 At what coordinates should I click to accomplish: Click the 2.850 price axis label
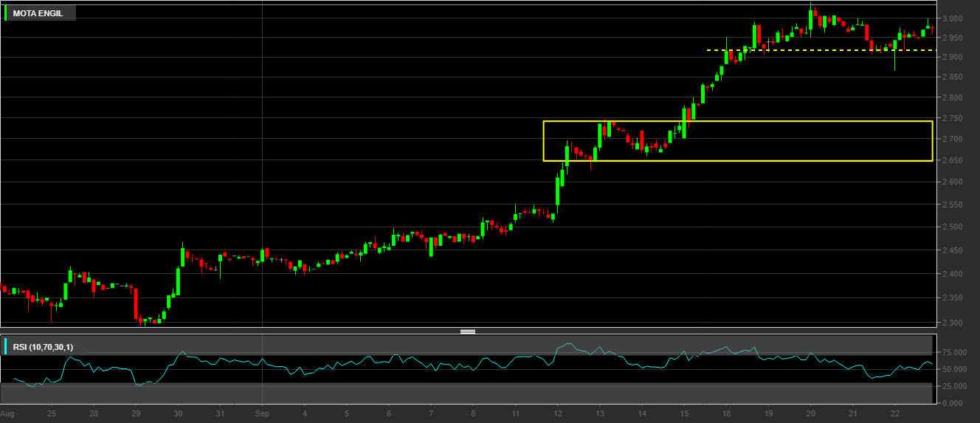click(x=951, y=78)
